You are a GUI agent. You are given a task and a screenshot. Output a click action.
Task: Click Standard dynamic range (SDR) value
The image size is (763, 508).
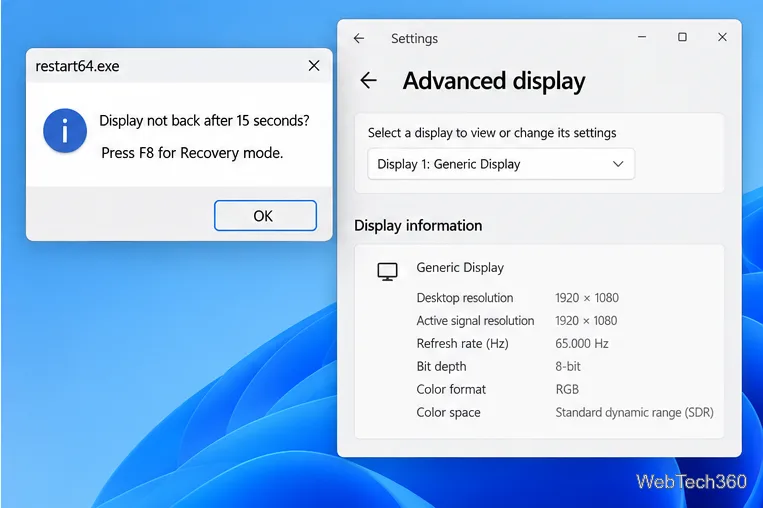(635, 413)
